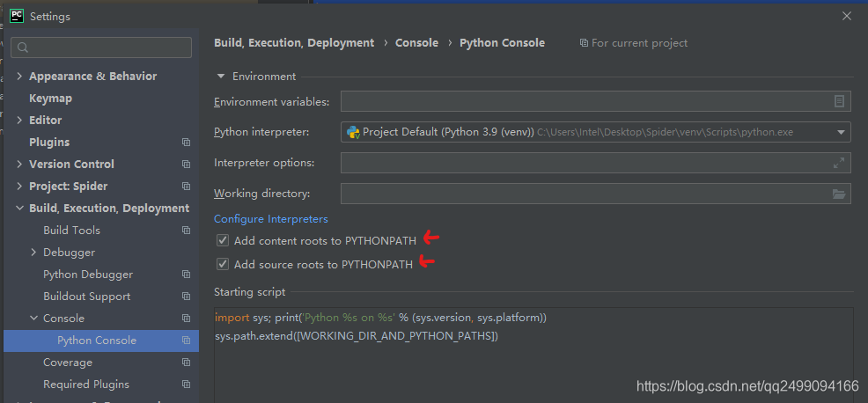Click project-level icon beside Coverage
Image resolution: width=868 pixels, height=403 pixels.
[186, 362]
